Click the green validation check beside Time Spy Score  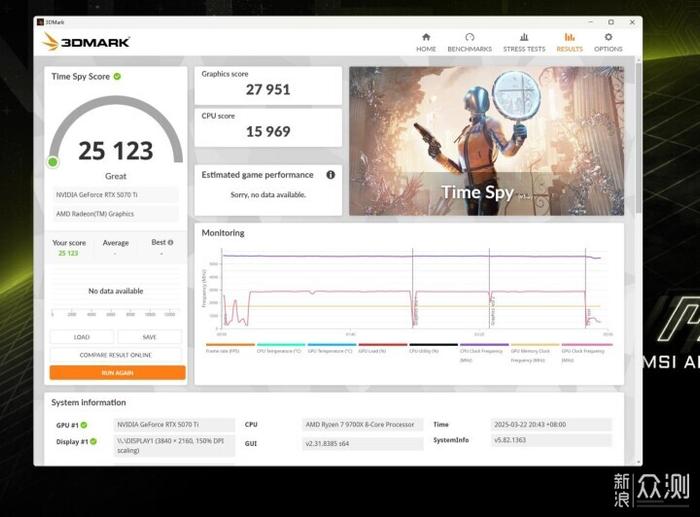click(117, 76)
